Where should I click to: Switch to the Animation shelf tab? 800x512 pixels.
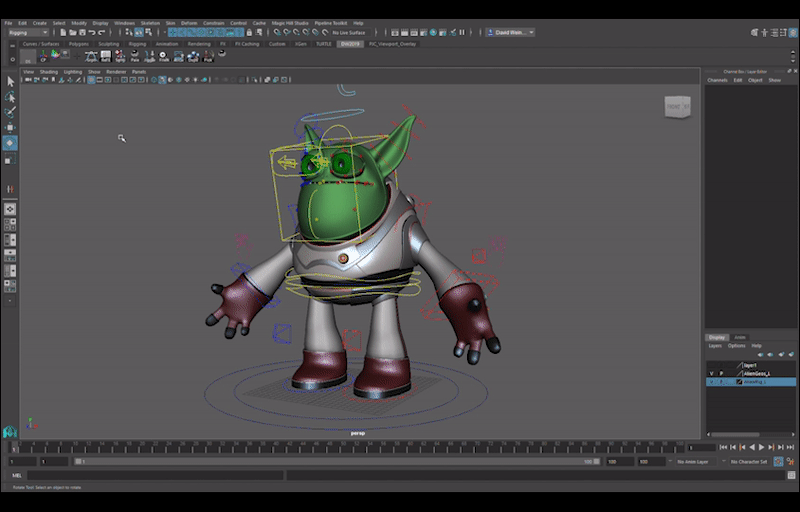click(x=167, y=44)
